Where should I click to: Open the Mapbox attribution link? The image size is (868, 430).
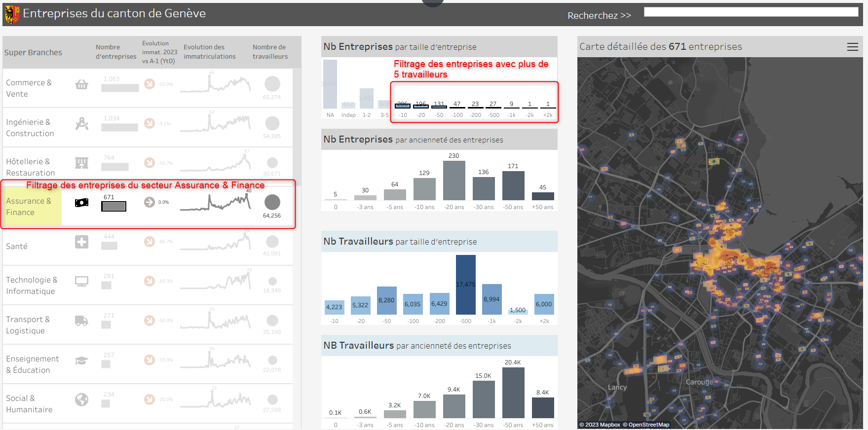tap(600, 425)
